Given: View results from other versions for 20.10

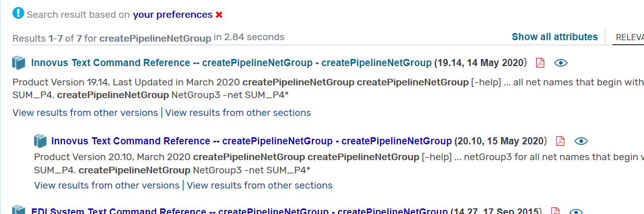Looking at the screenshot, I should click(x=107, y=185).
